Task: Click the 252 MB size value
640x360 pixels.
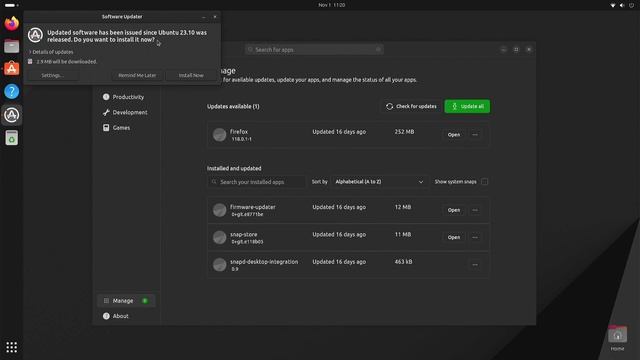Action: point(404,131)
